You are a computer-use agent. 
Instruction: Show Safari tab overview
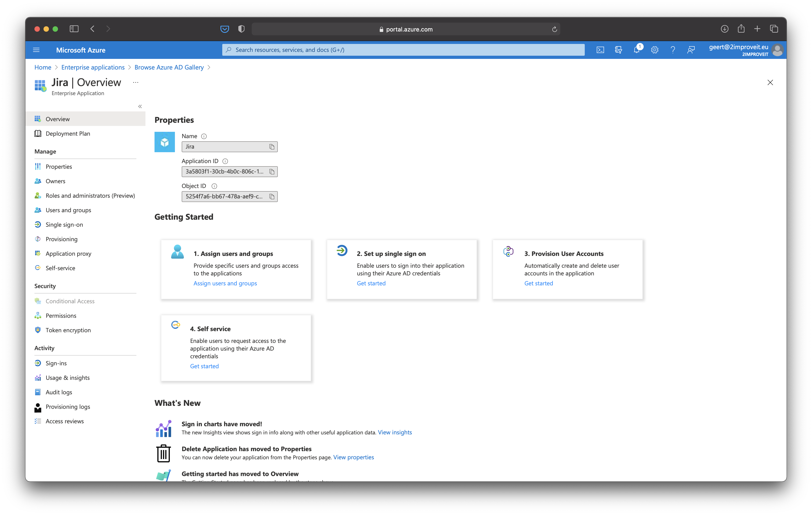(x=774, y=29)
